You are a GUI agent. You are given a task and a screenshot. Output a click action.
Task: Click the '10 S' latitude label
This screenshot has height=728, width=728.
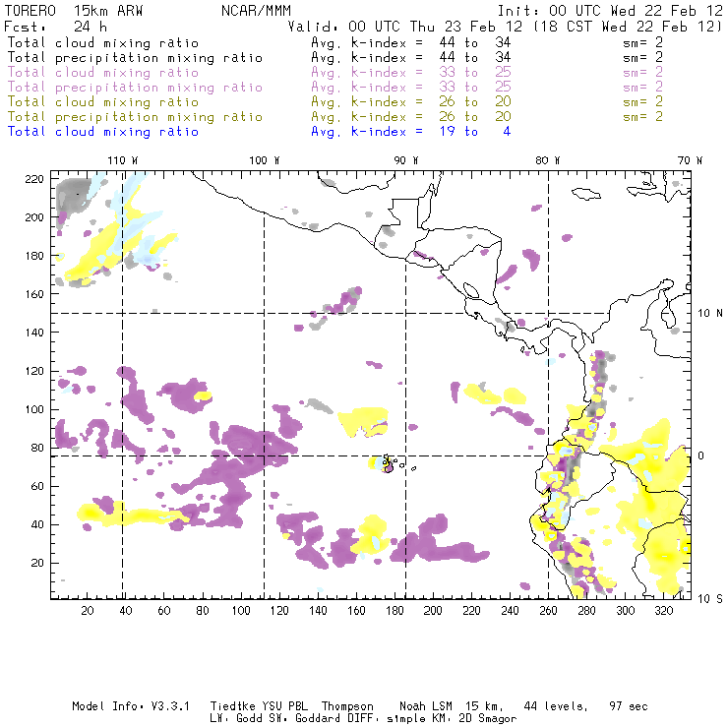[x=710, y=599]
